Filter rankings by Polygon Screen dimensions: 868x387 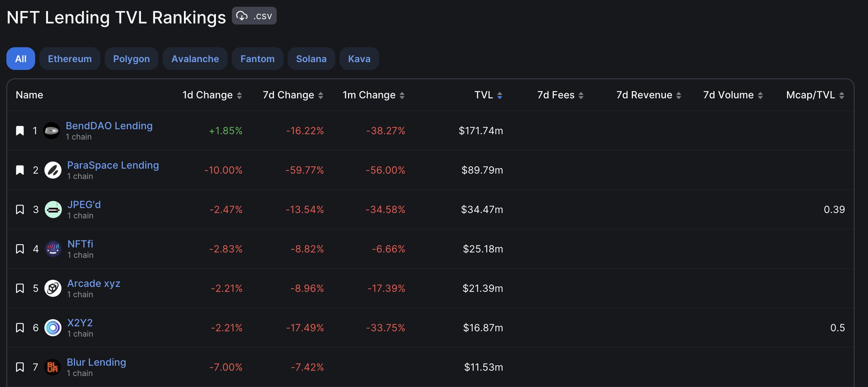click(131, 59)
